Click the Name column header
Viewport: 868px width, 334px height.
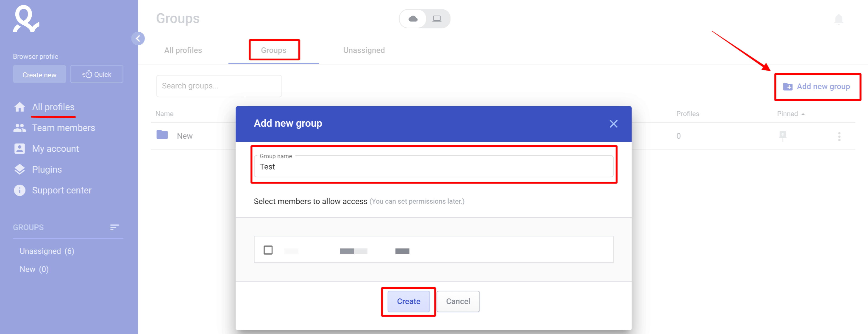coord(165,114)
